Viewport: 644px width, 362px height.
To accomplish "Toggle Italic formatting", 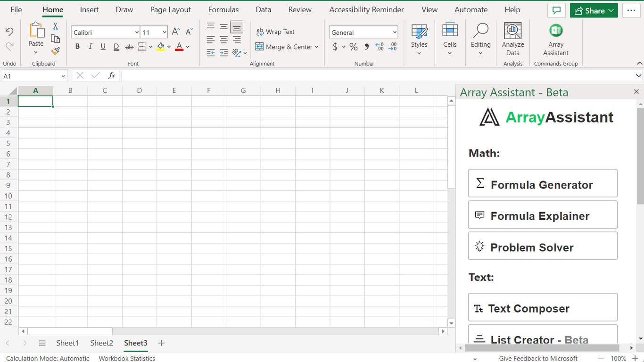I will pyautogui.click(x=90, y=47).
